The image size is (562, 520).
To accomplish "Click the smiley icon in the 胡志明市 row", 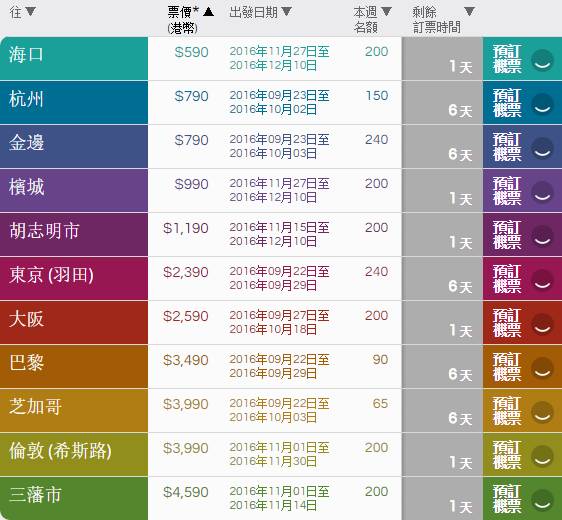I will pyautogui.click(x=542, y=237).
